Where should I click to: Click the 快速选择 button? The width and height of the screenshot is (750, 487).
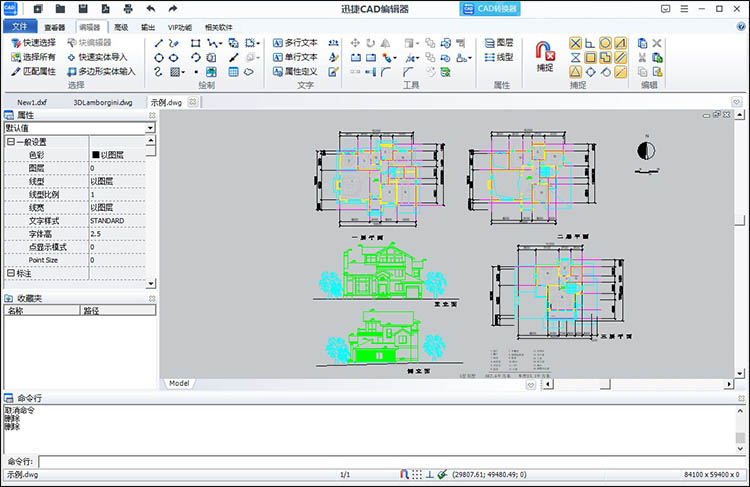tap(33, 43)
